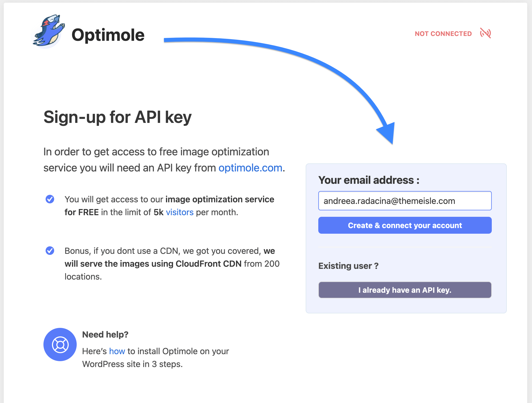Follow the visitors link

[x=180, y=212]
